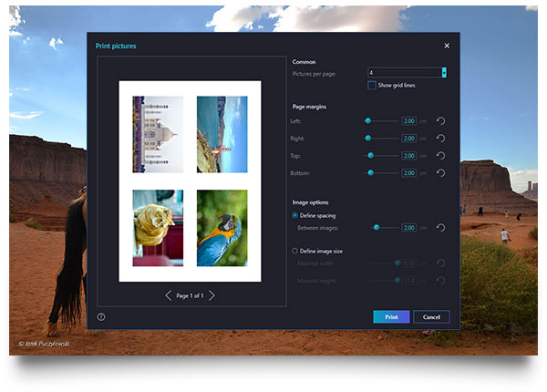Viewport: 547px width, 392px height.
Task: Open help with question mark icon
Action: [101, 316]
